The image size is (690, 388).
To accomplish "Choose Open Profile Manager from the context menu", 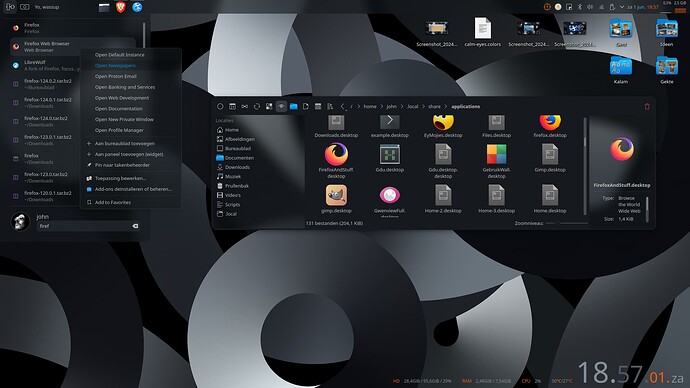I will (119, 130).
